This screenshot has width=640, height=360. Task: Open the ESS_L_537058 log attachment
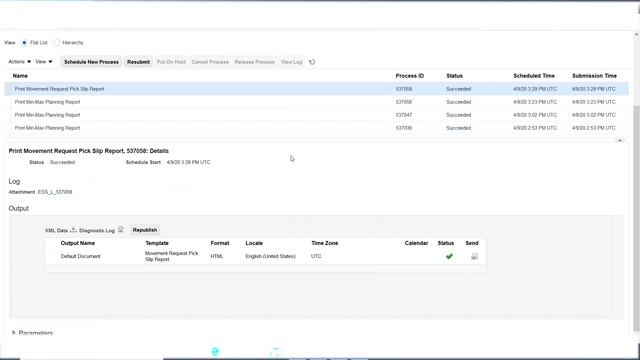(55, 192)
